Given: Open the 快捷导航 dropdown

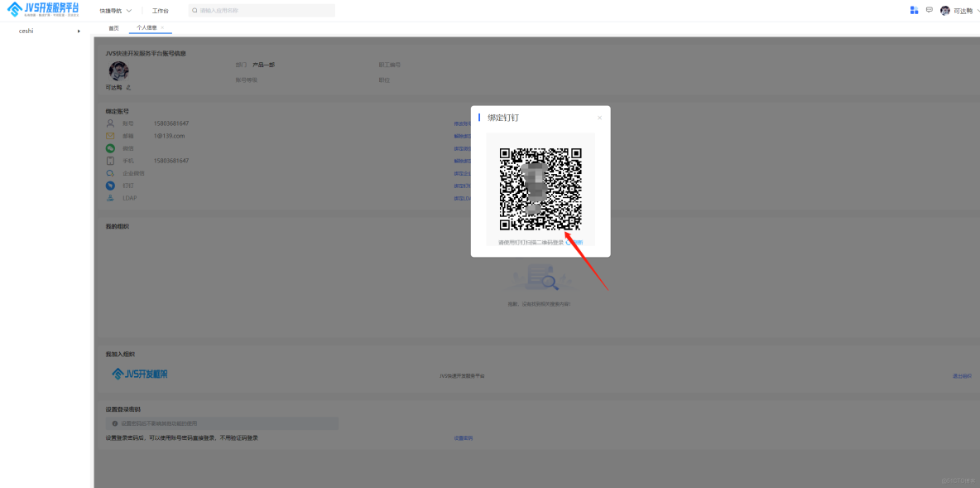Looking at the screenshot, I should (x=116, y=12).
